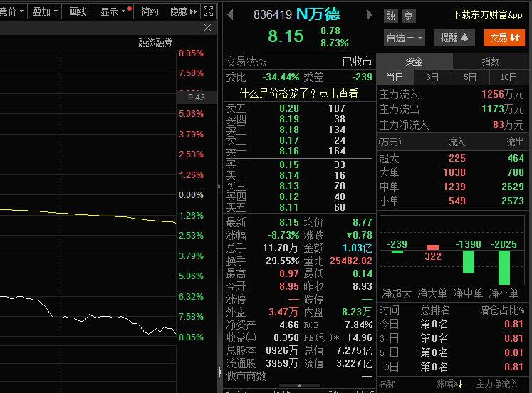Image resolution: width=532 pixels, height=393 pixels.
Task: Click the 卖五 8.20 order row
Action: (x=298, y=108)
